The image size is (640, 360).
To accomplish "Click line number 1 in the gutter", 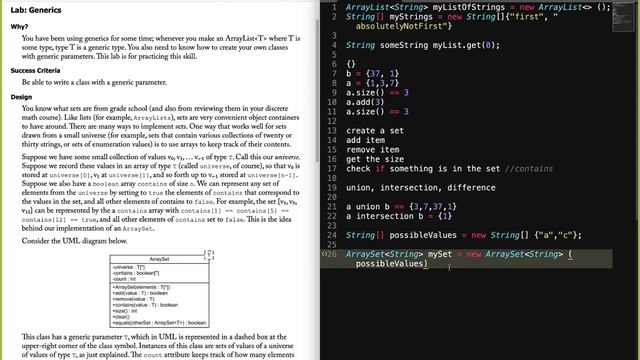I will [x=334, y=7].
